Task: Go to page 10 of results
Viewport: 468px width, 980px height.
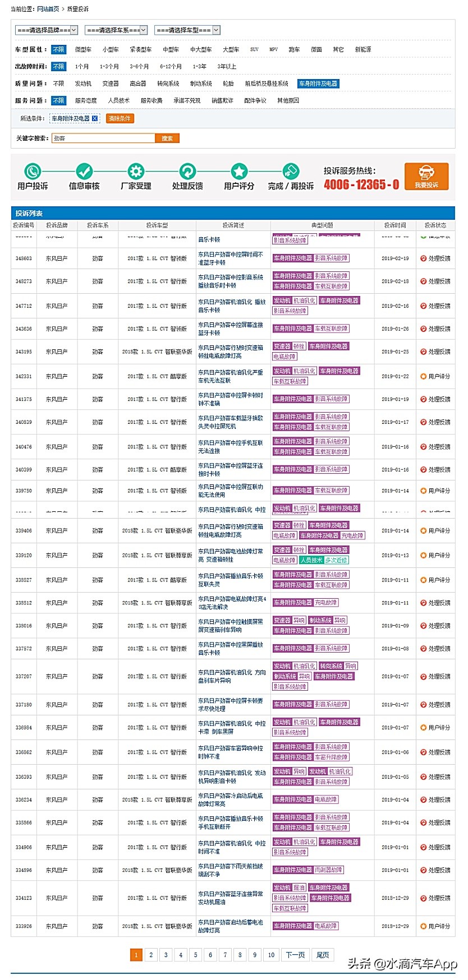Action: tap(271, 955)
